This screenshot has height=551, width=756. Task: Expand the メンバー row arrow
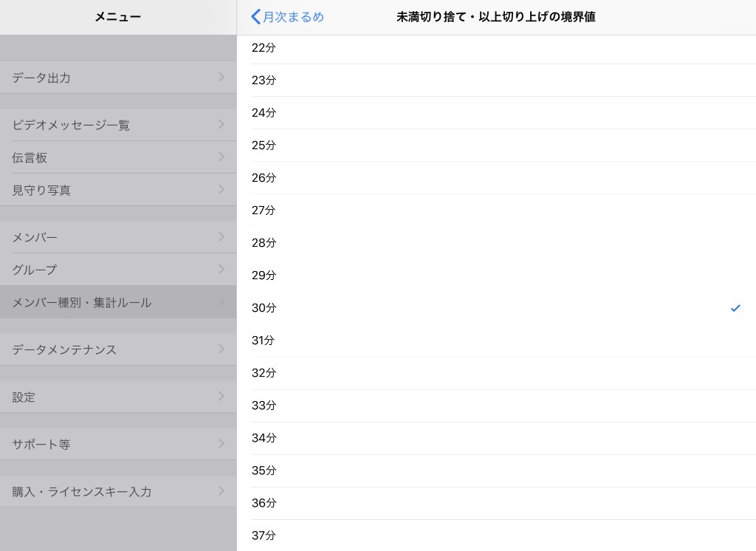click(x=221, y=236)
